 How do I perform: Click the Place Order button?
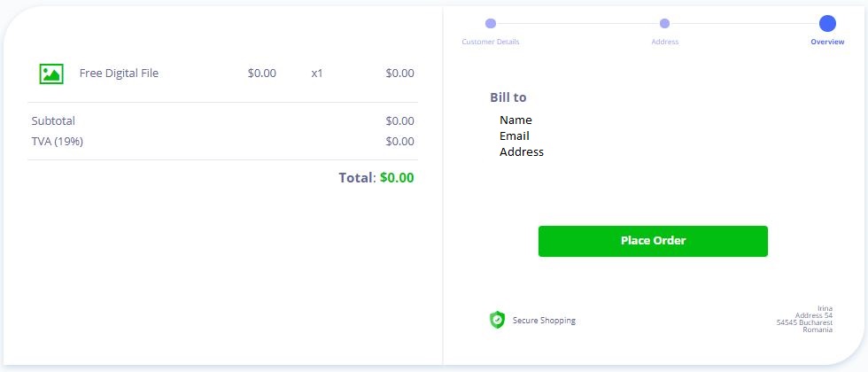coord(654,241)
